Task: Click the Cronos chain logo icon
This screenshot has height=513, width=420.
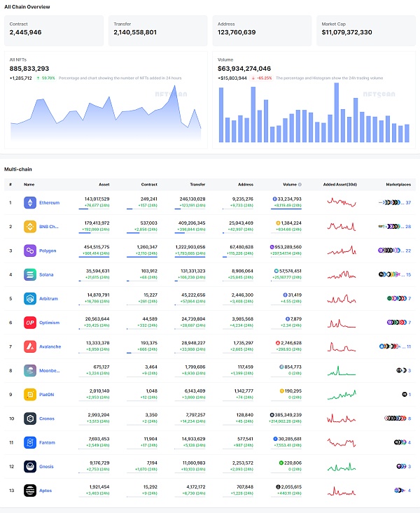Action: tap(30, 419)
